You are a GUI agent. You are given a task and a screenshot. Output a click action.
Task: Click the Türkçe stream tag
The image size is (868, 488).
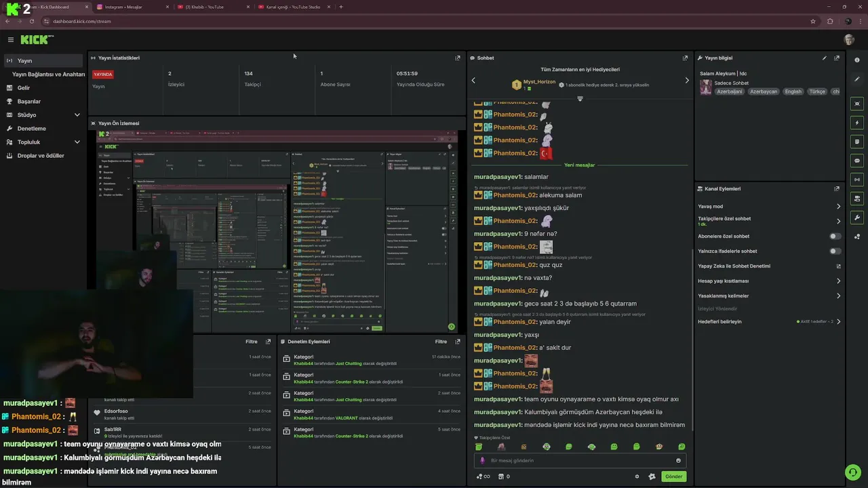[817, 91]
